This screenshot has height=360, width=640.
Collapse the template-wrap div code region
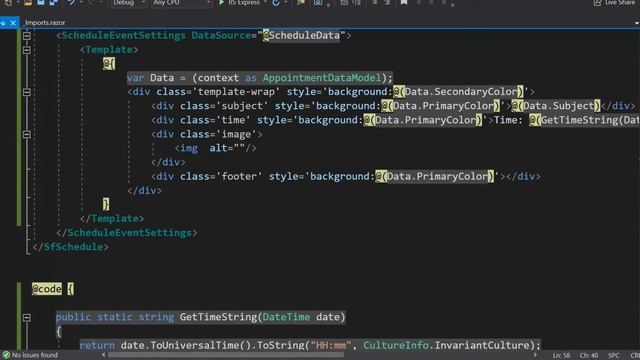point(27,92)
